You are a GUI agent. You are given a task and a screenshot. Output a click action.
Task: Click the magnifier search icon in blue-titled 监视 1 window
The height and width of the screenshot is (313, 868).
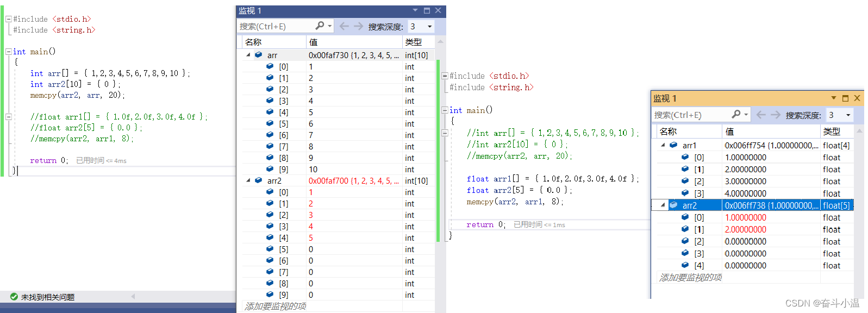click(320, 26)
